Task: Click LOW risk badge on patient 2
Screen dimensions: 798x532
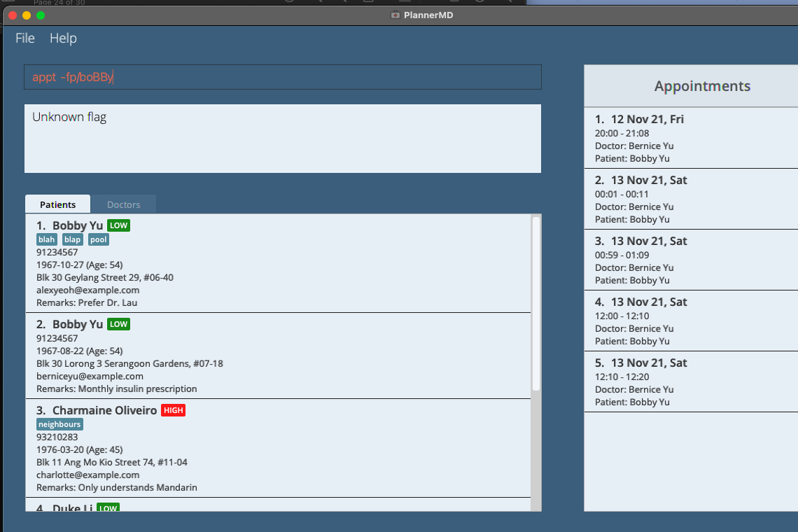Action: coord(118,324)
